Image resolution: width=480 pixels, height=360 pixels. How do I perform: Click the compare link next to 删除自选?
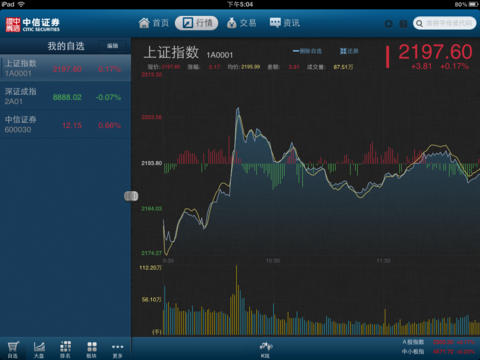coord(349,51)
